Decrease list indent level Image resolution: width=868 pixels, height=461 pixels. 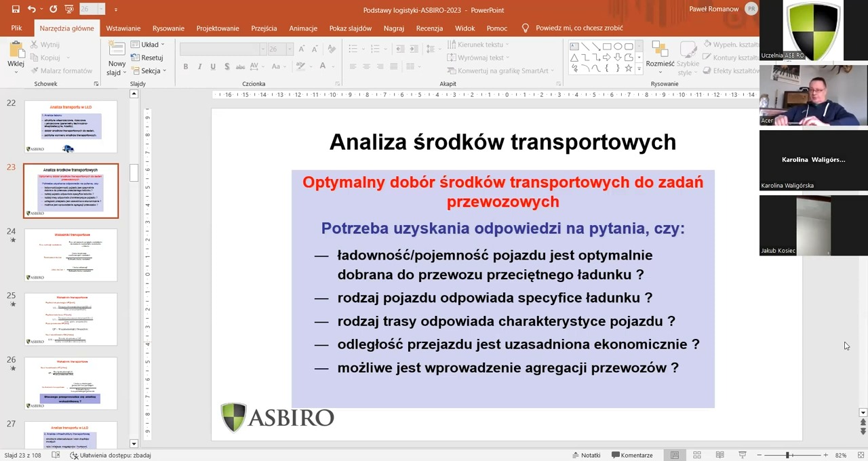pos(400,49)
